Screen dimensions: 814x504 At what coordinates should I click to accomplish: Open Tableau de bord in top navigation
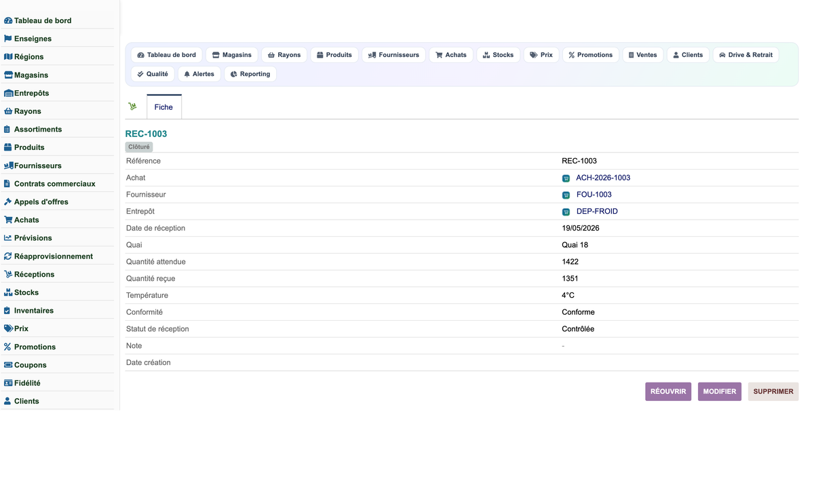(167, 55)
